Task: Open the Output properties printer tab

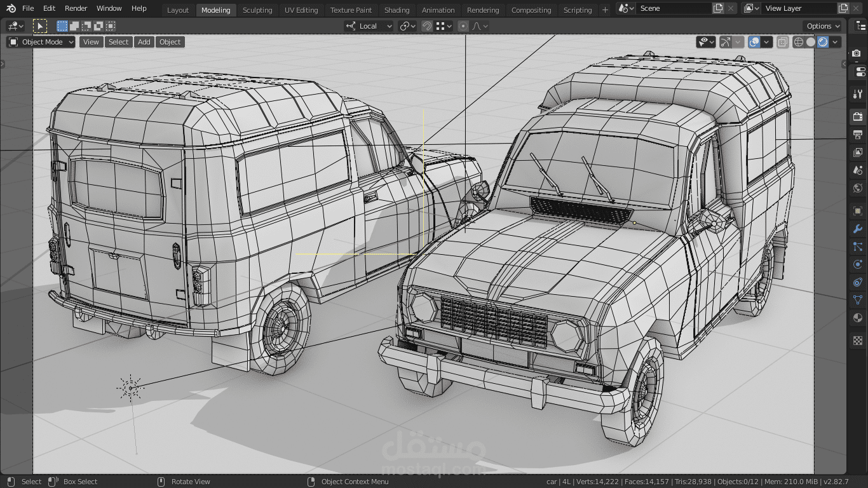Action: tap(858, 135)
